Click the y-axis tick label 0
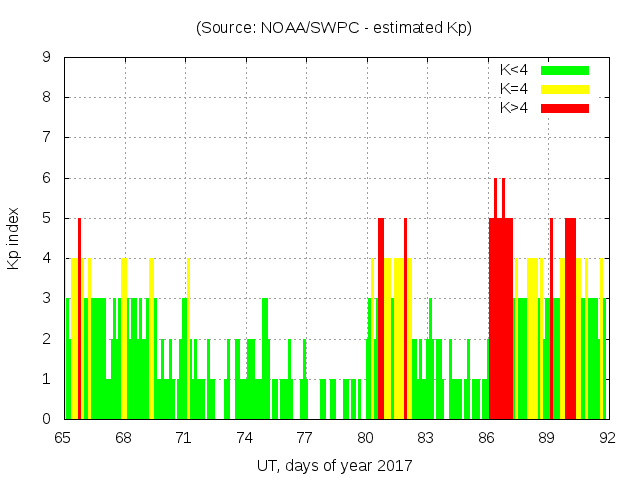This screenshot has width=640, height=480. tap(46, 419)
